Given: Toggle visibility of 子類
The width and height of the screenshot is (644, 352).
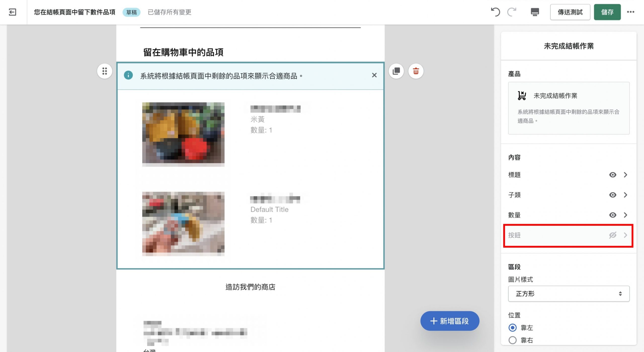Looking at the screenshot, I should tap(613, 195).
